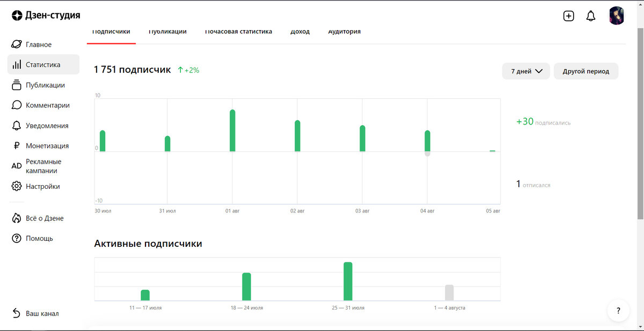
Task: Open the user profile avatar
Action: (x=617, y=16)
